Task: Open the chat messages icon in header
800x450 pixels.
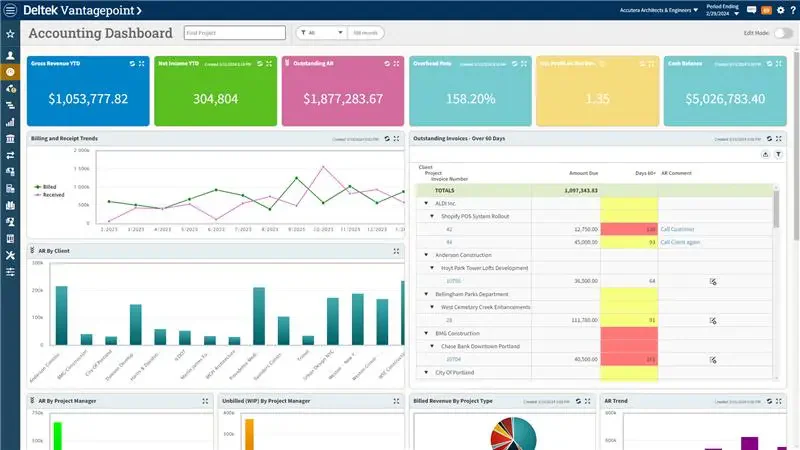Action: click(x=751, y=10)
